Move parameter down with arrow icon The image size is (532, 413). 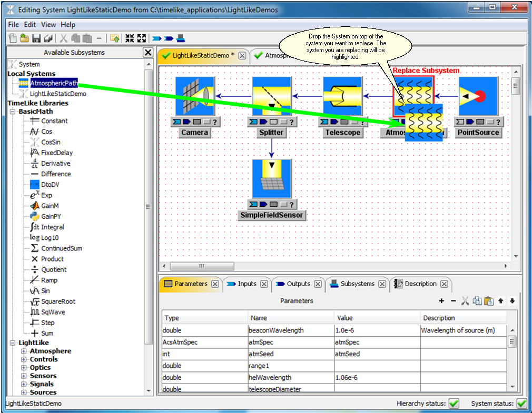pyautogui.click(x=513, y=301)
